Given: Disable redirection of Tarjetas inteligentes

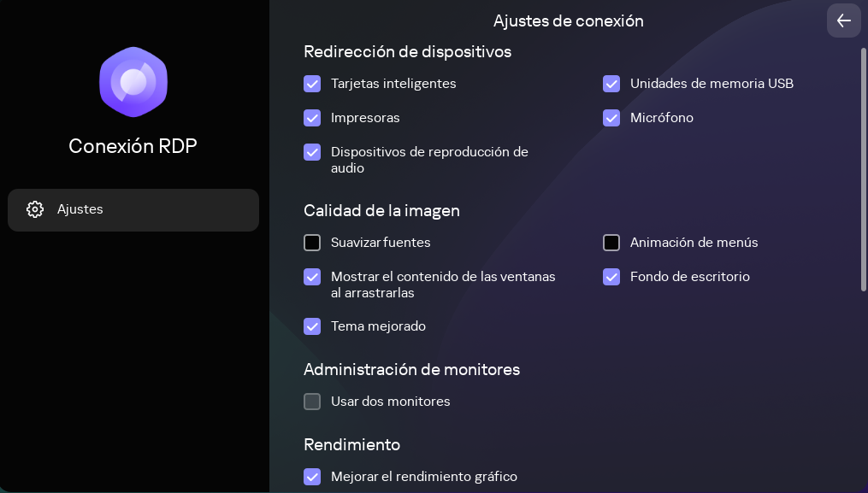Looking at the screenshot, I should pyautogui.click(x=312, y=84).
